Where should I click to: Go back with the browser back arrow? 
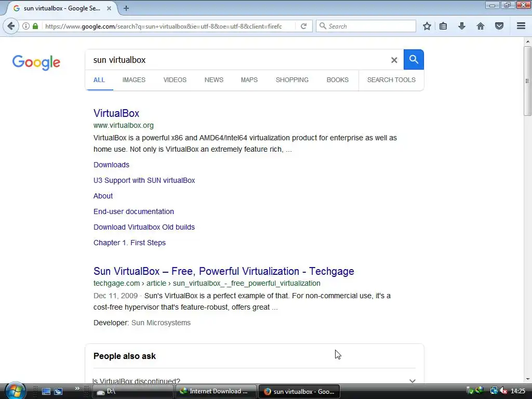(x=11, y=26)
